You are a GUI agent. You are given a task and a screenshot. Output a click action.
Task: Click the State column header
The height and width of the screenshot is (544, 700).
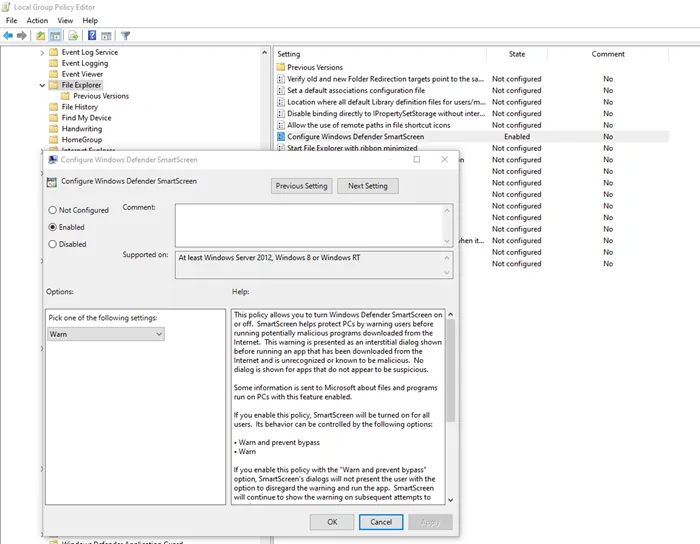(517, 54)
